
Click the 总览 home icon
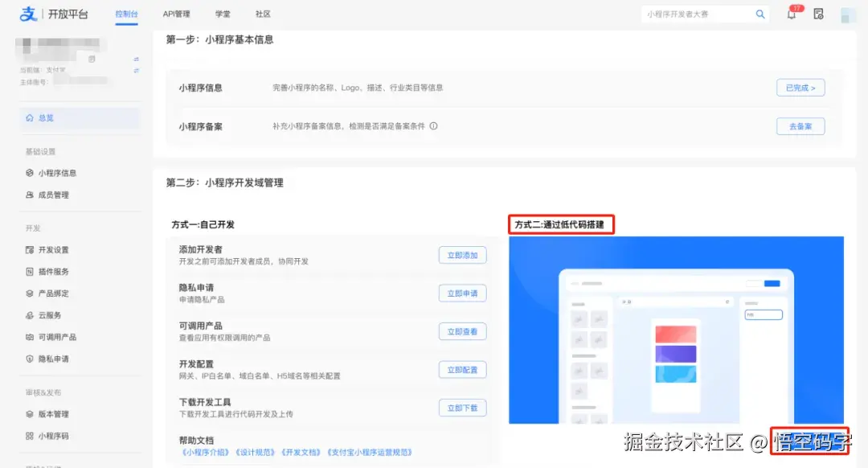(30, 117)
